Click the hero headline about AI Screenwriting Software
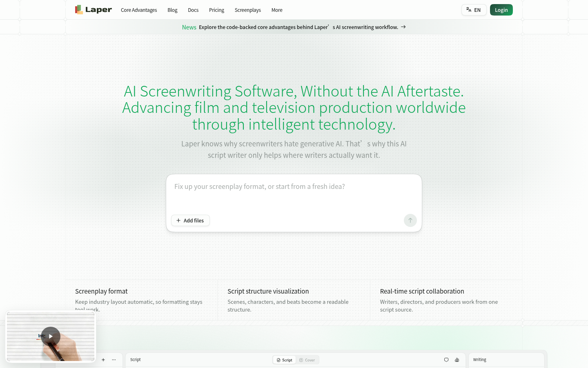 [294, 108]
